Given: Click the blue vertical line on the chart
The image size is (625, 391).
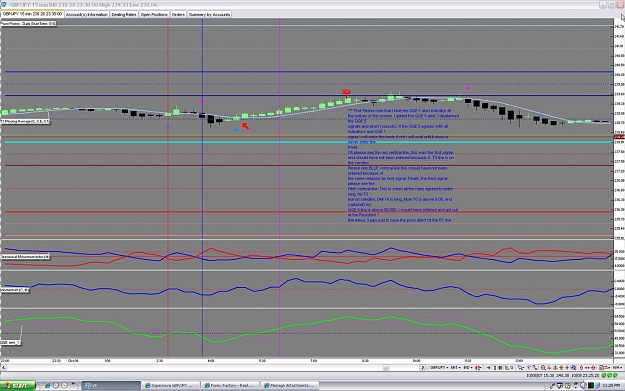Looking at the screenshot, I should tap(202, 187).
